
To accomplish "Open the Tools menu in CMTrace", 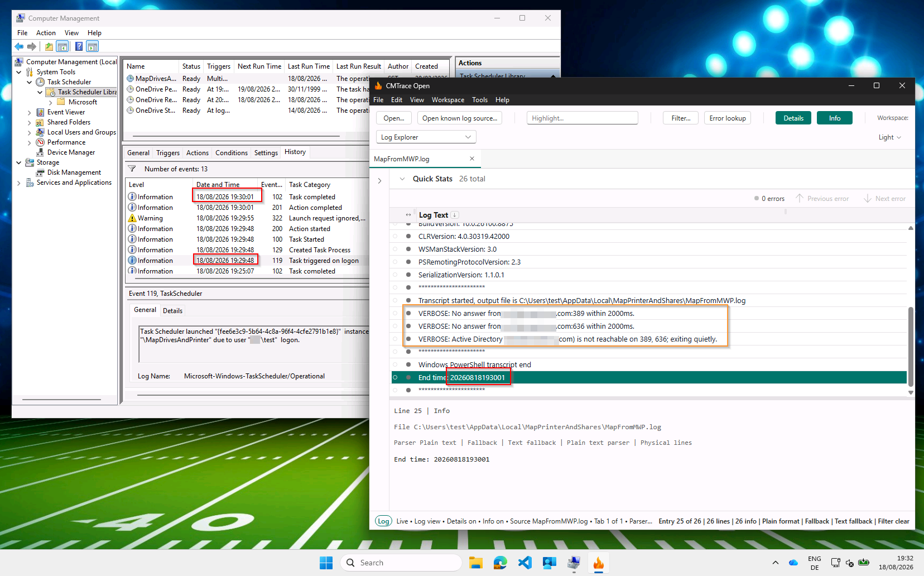I will (479, 100).
